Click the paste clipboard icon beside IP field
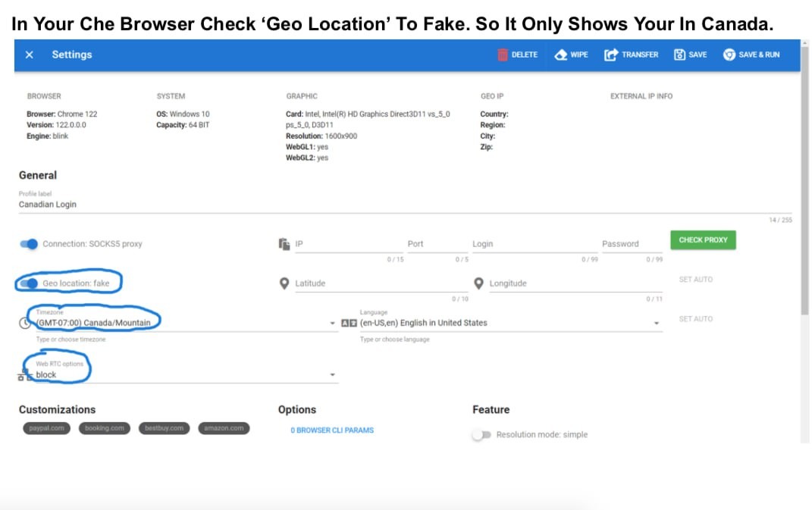The height and width of the screenshot is (510, 812). click(284, 244)
